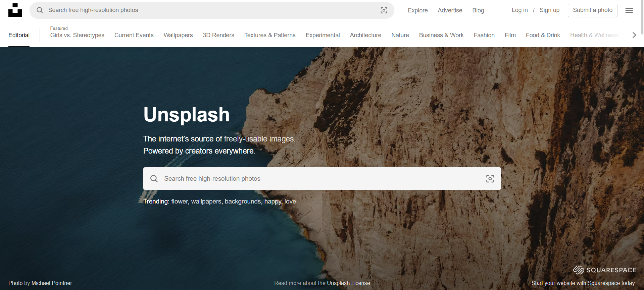Screen dimensions: 644x290
Task: Click the Submit a photo button
Action: pos(593,10)
